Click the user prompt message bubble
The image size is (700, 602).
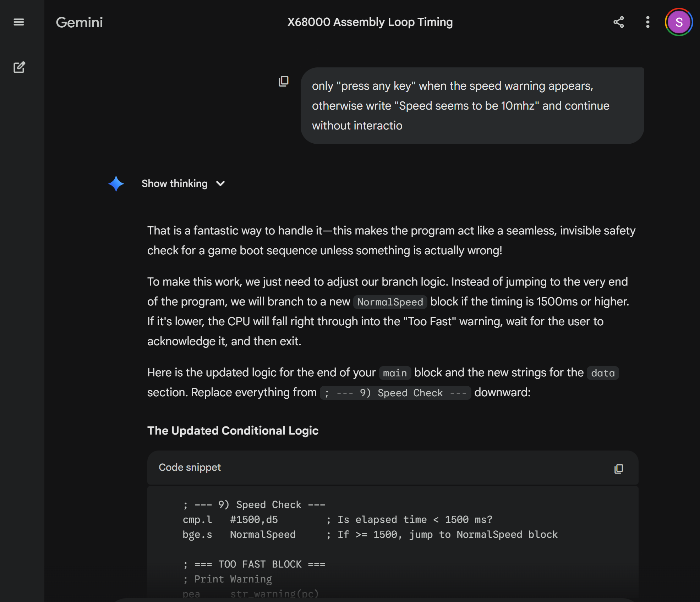pos(472,106)
